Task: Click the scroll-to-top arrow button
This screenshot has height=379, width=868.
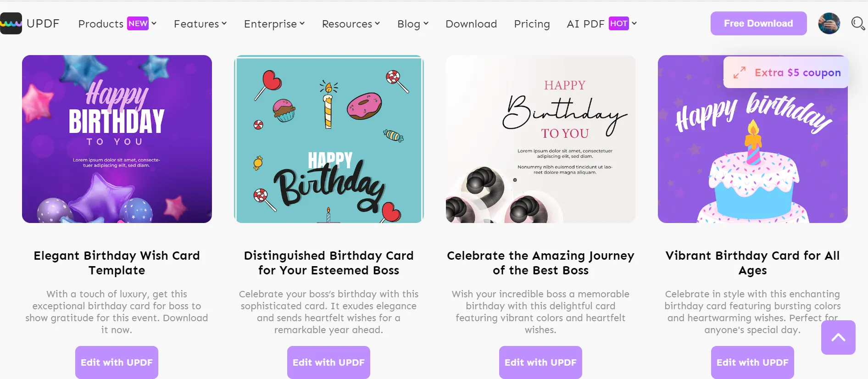Action: click(838, 338)
